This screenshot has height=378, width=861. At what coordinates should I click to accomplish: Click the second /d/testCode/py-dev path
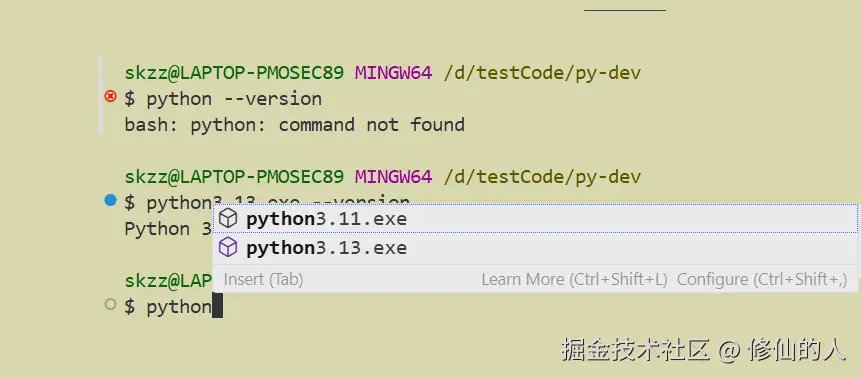542,176
